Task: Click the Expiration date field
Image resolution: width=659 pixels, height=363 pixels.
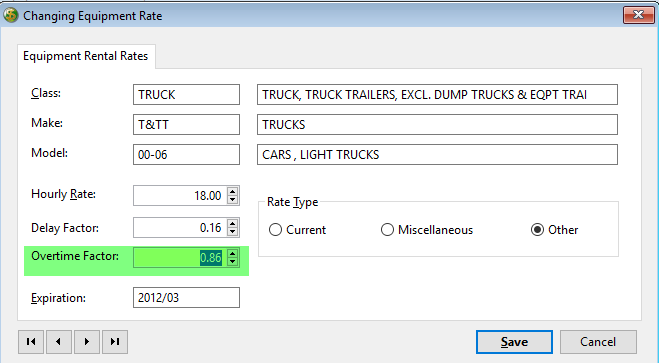Action: [186, 297]
